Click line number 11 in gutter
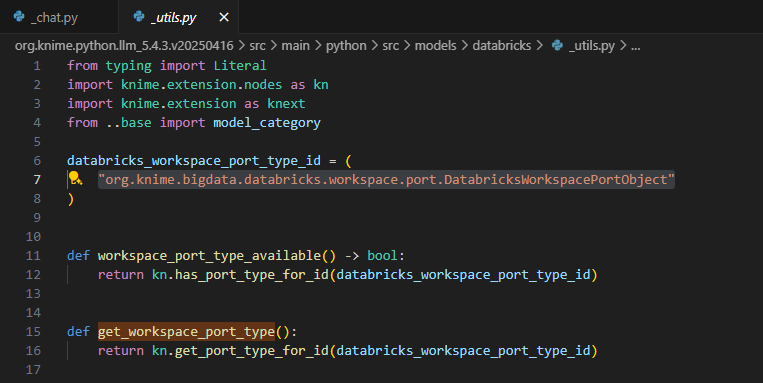The height and width of the screenshot is (383, 763). tap(33, 255)
